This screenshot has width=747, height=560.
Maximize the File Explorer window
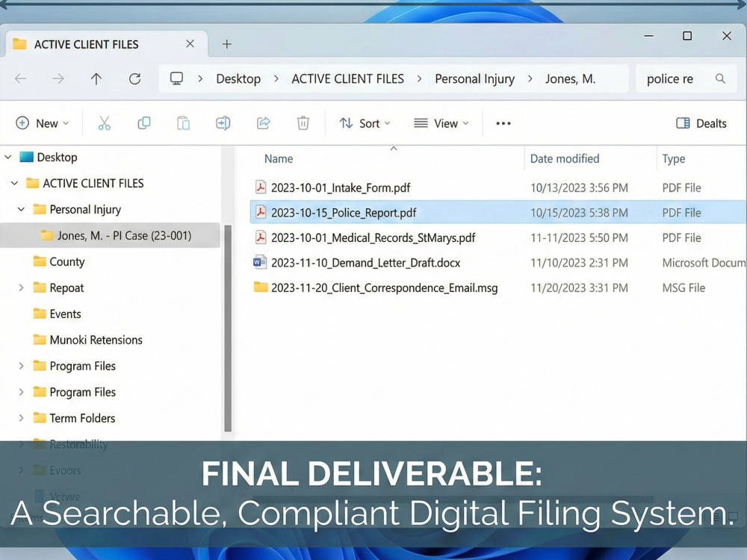tap(687, 36)
